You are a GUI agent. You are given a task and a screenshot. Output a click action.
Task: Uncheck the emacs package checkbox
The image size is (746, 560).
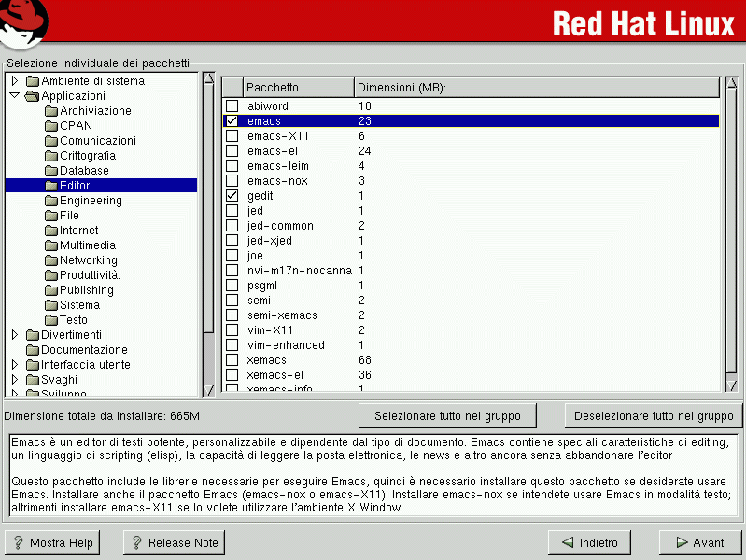tap(232, 121)
